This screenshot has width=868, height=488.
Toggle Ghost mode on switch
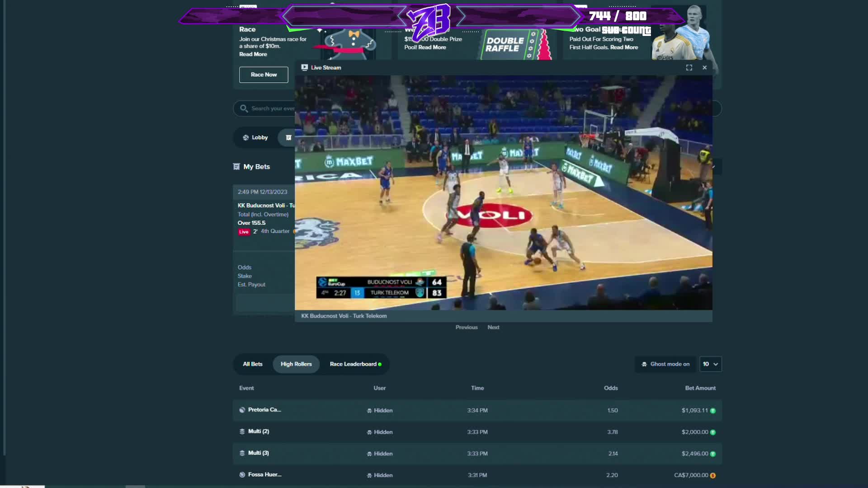(665, 364)
